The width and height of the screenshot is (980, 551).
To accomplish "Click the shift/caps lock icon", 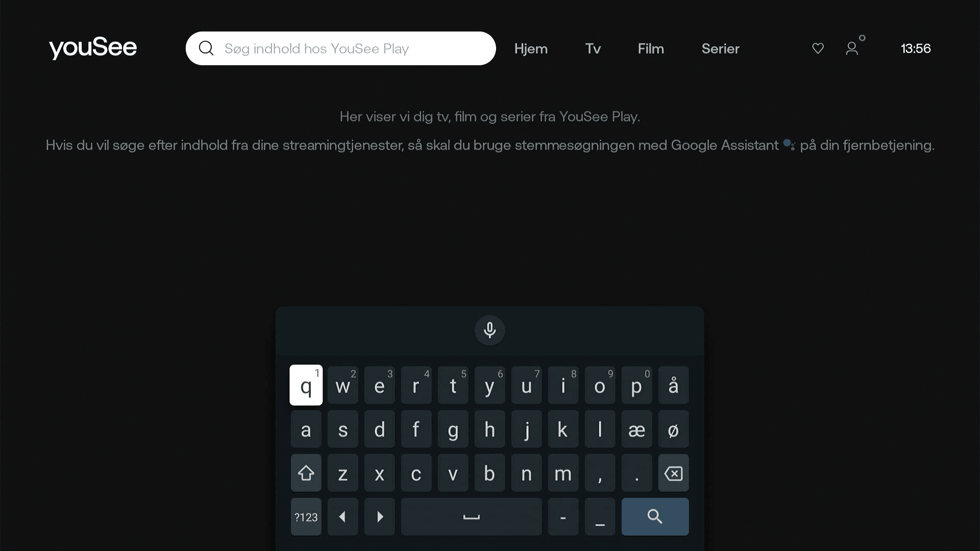I will (306, 473).
